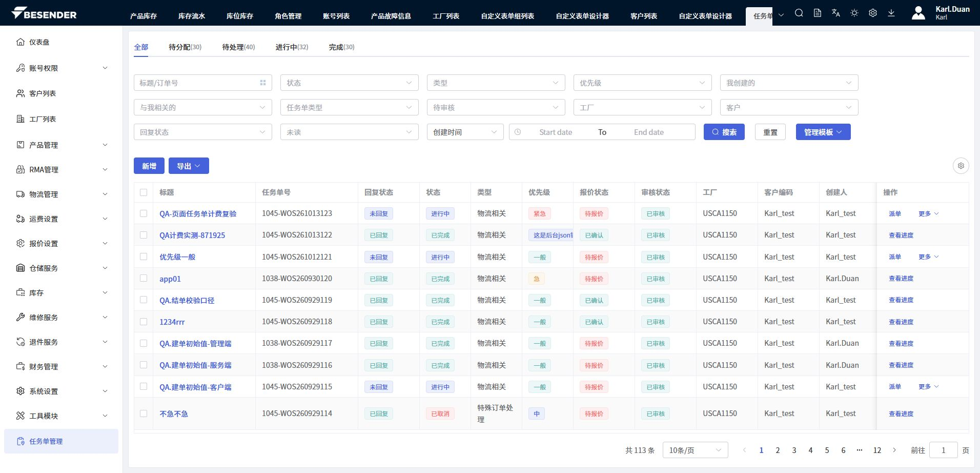Click the 前往 page number input
This screenshot has height=473, width=980.
pyautogui.click(x=943, y=450)
